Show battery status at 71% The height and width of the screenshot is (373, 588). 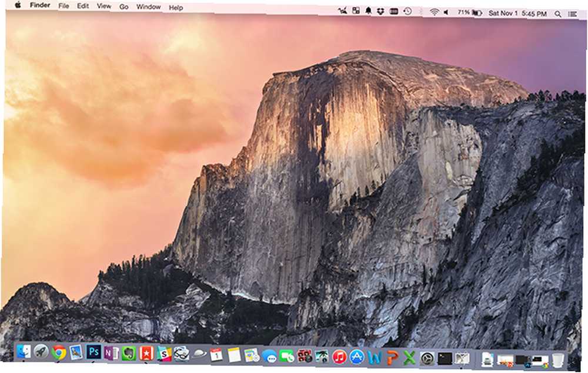click(x=469, y=13)
